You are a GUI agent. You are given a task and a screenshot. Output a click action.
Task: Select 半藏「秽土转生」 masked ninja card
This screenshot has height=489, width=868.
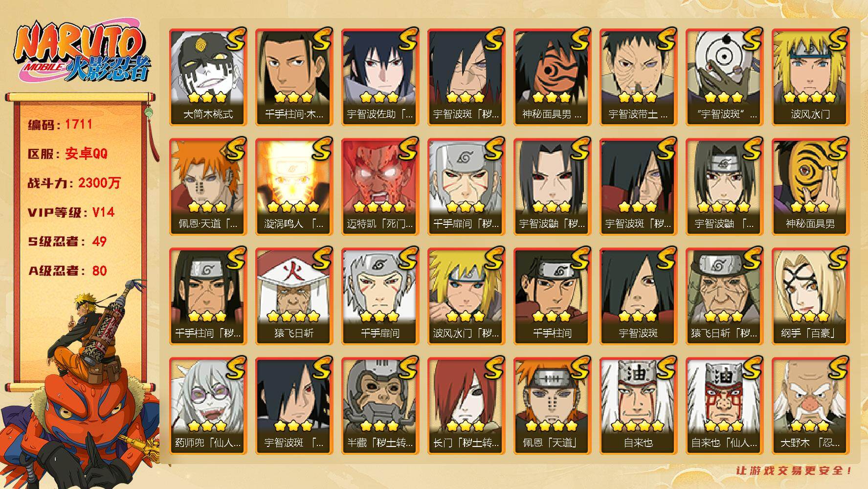pyautogui.click(x=380, y=406)
